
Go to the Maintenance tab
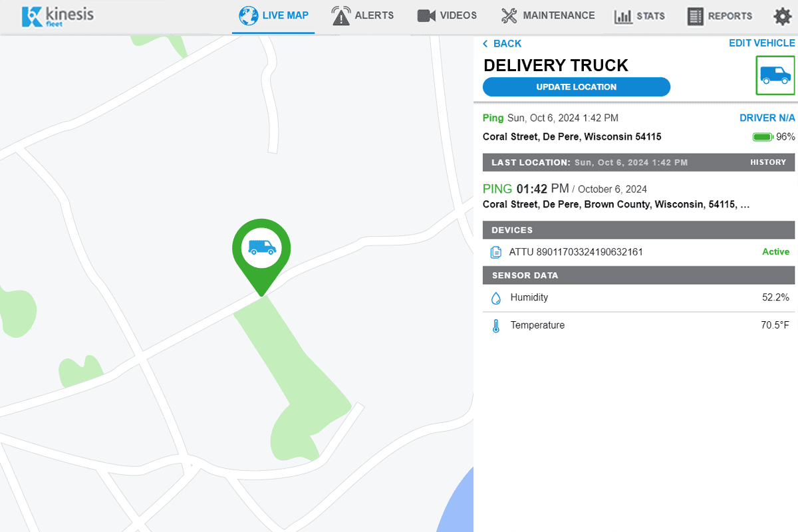(548, 16)
